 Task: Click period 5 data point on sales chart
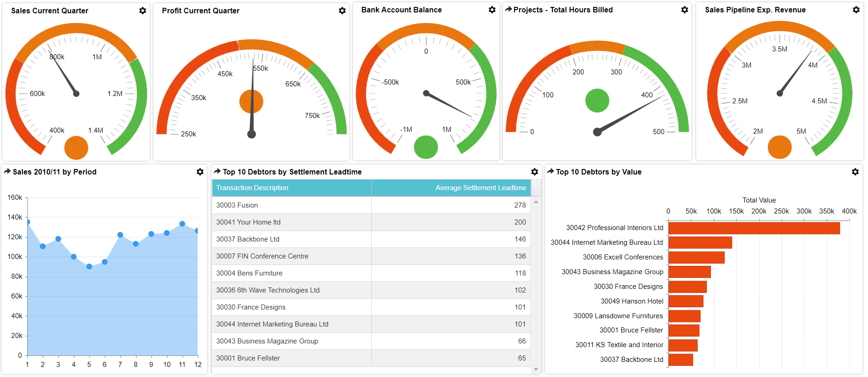89,266
